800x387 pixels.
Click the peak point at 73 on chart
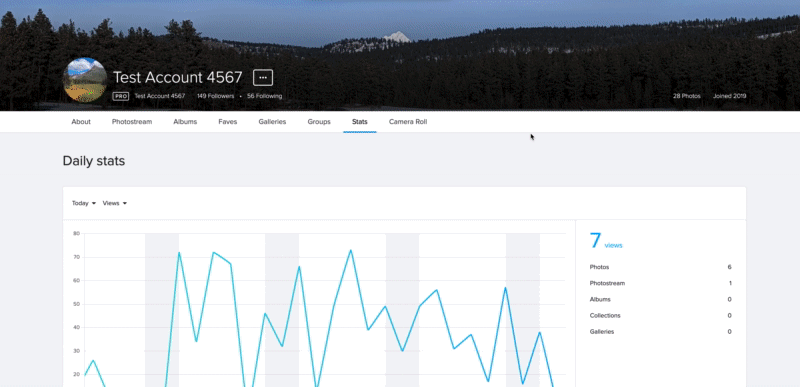coord(351,250)
